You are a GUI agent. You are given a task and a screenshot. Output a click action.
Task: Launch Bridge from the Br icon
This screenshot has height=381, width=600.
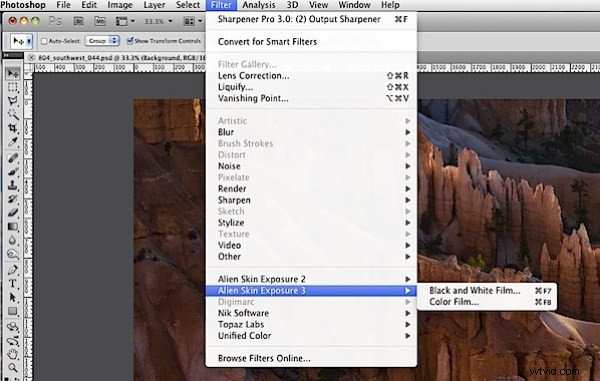pos(78,21)
